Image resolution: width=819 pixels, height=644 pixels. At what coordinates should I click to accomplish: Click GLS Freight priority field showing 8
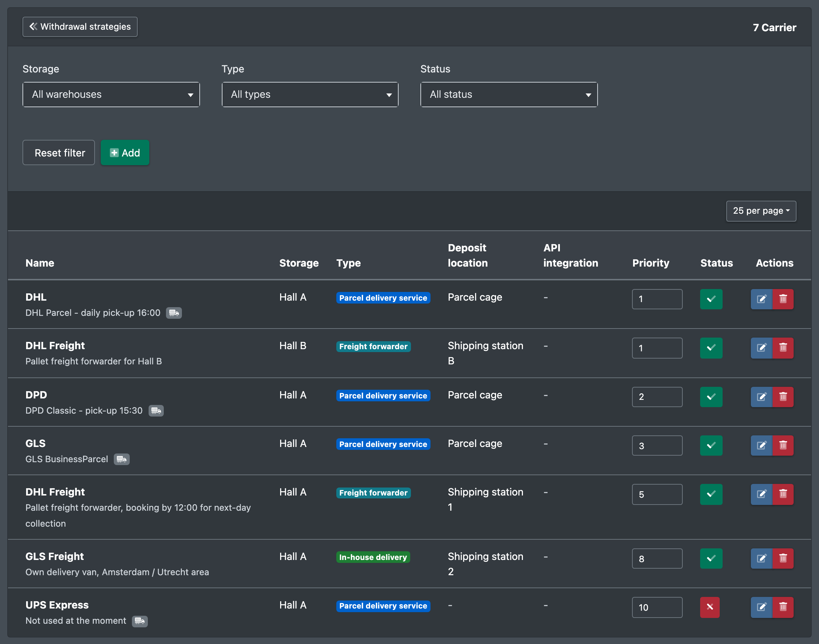657,559
